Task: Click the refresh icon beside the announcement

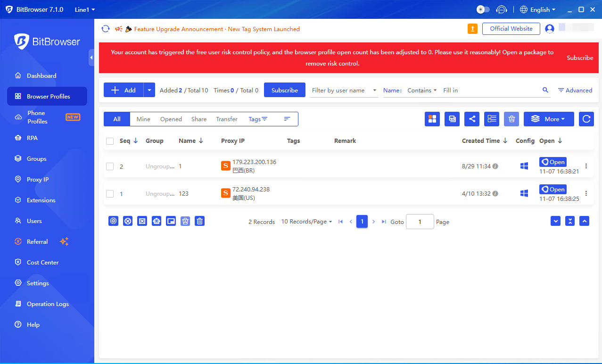Action: coord(106,29)
